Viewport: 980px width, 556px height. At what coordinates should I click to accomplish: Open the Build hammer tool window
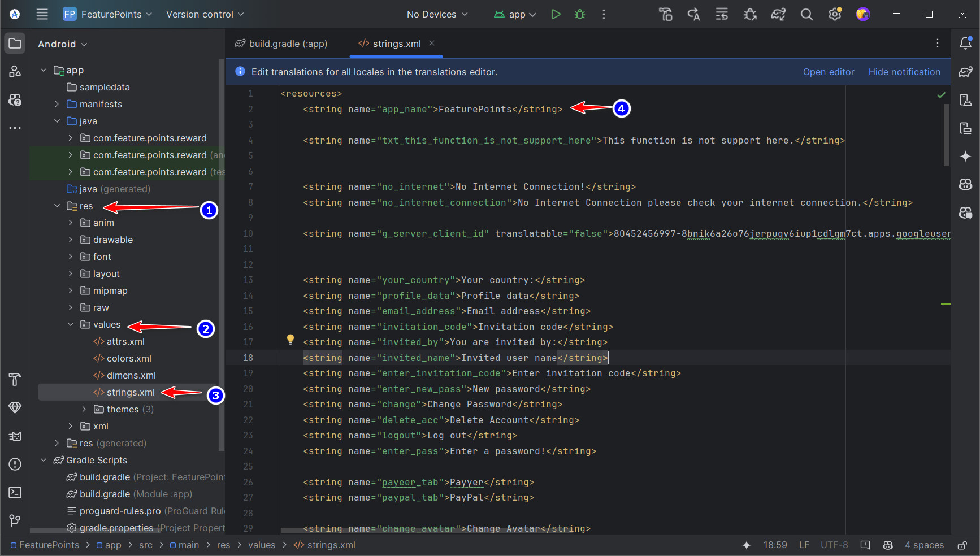pos(15,380)
